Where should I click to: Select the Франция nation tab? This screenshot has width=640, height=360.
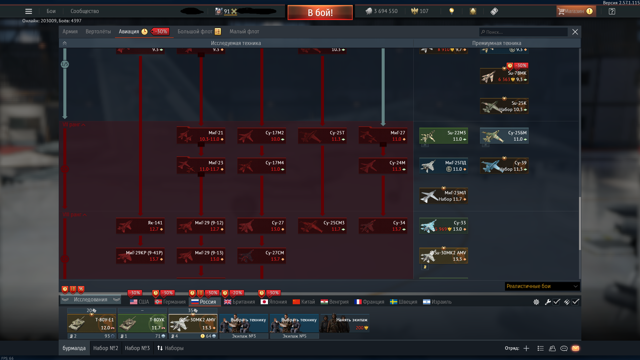369,302
